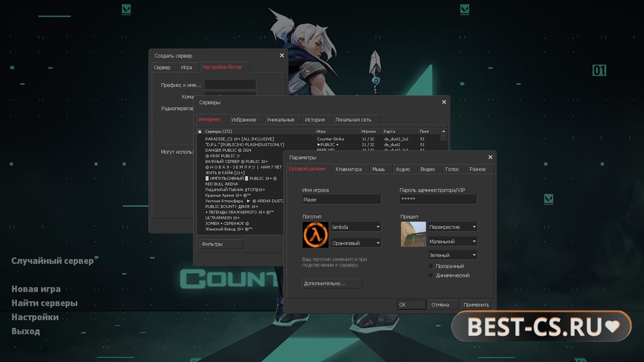Open the Оранжевый logo color dropdown
This screenshot has height=362, width=644.
(x=356, y=243)
